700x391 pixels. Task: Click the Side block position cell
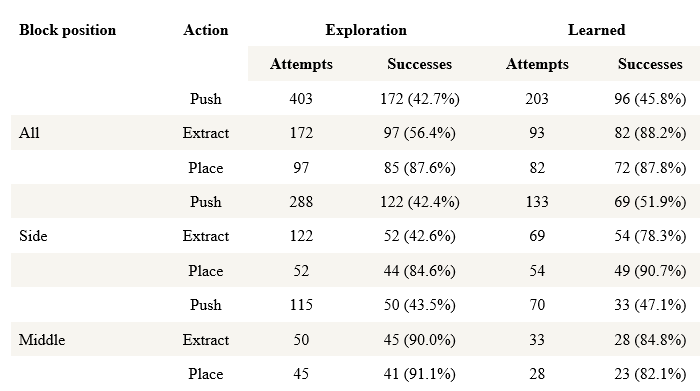tap(33, 236)
